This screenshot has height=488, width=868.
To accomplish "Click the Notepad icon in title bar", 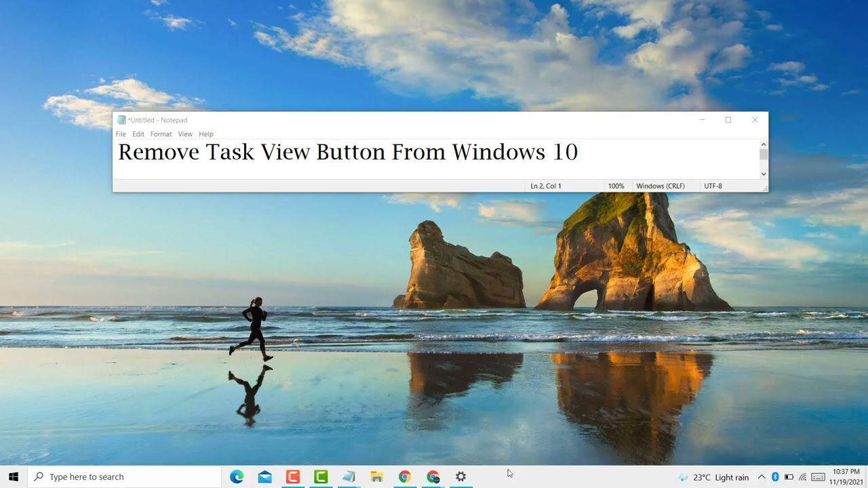I will click(x=121, y=120).
